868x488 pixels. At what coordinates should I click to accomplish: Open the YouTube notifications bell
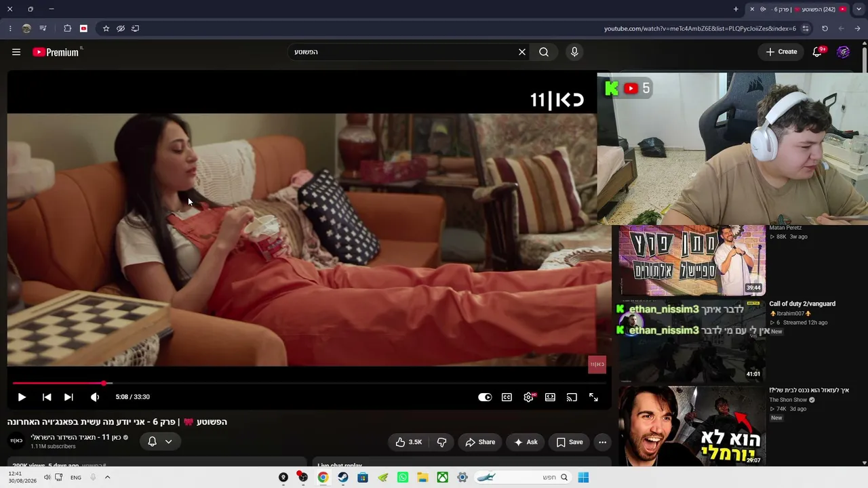(x=818, y=52)
